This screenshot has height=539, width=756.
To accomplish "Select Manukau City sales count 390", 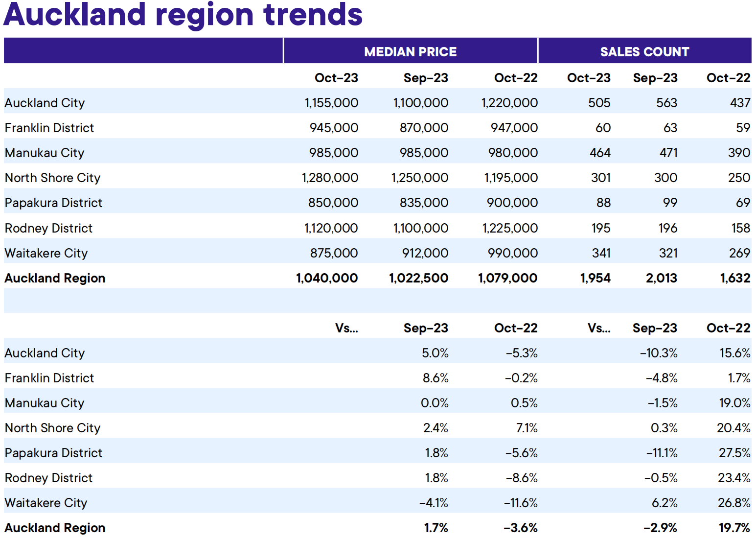I will pyautogui.click(x=739, y=153).
